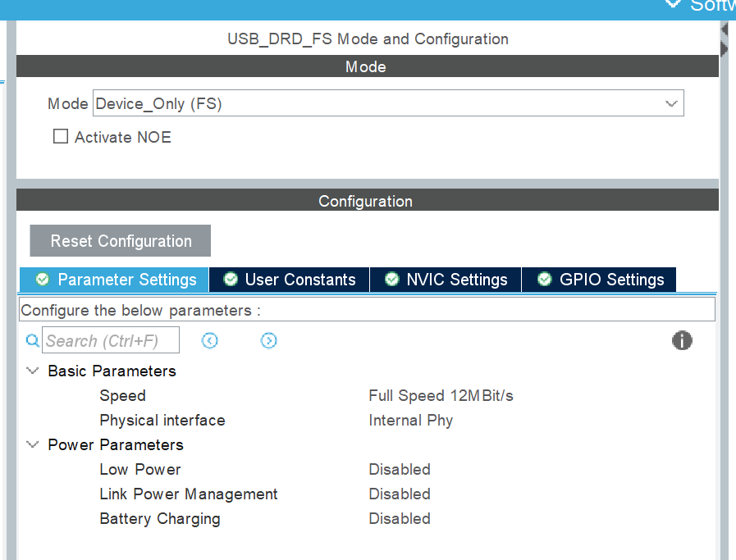The height and width of the screenshot is (560, 736).
Task: Collapse the Basic Parameters section
Action: click(32, 371)
